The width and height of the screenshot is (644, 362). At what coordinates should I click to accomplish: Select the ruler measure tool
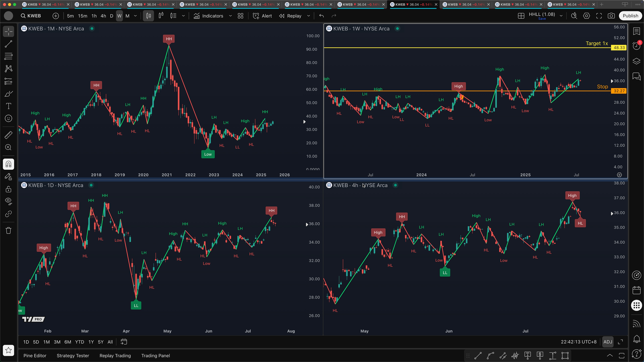tap(9, 135)
